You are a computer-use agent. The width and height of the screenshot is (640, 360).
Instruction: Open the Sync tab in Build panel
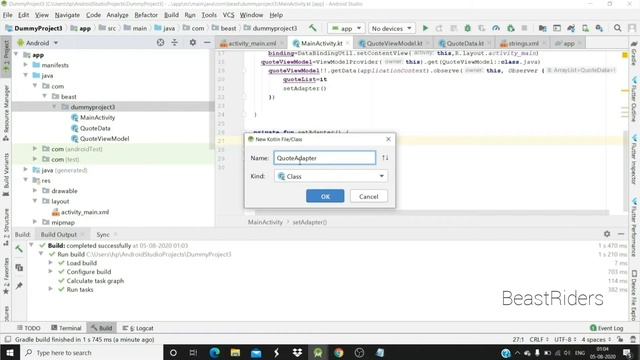[103, 234]
